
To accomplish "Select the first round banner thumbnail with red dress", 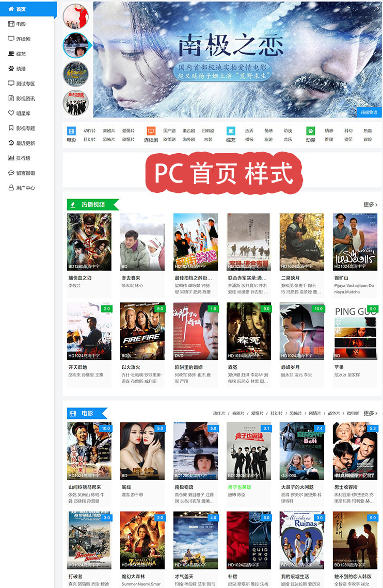I will click(76, 17).
